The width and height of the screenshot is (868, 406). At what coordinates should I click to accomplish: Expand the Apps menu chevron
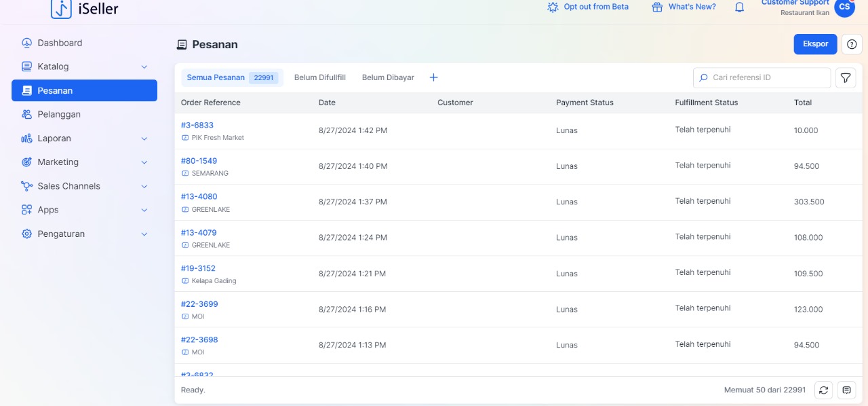click(x=144, y=210)
